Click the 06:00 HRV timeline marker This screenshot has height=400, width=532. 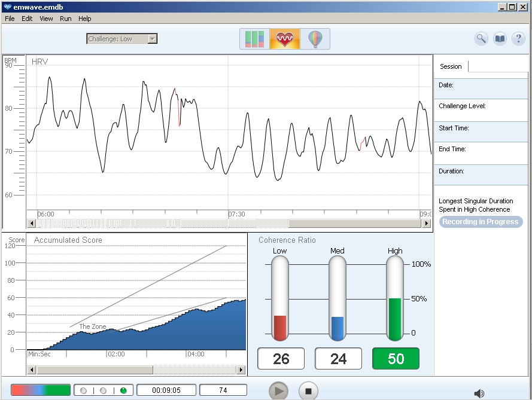(x=46, y=214)
